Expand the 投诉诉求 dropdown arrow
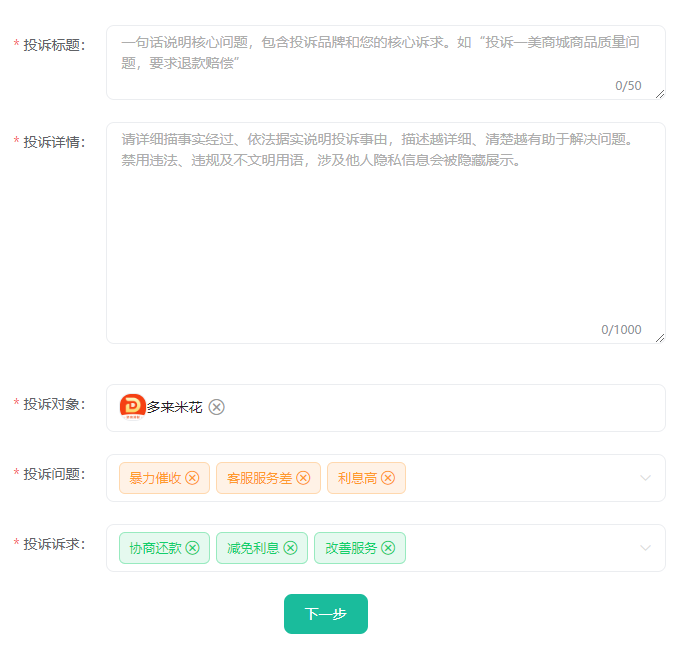The image size is (692, 654). (x=645, y=548)
